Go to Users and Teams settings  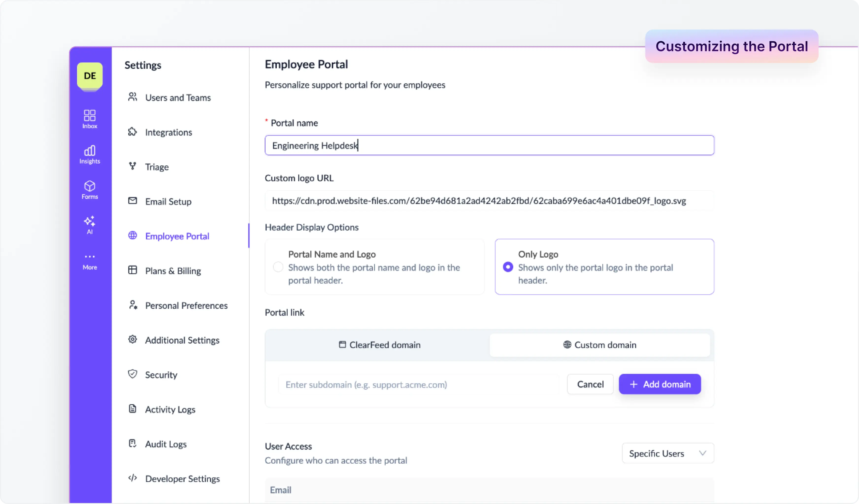pos(178,98)
